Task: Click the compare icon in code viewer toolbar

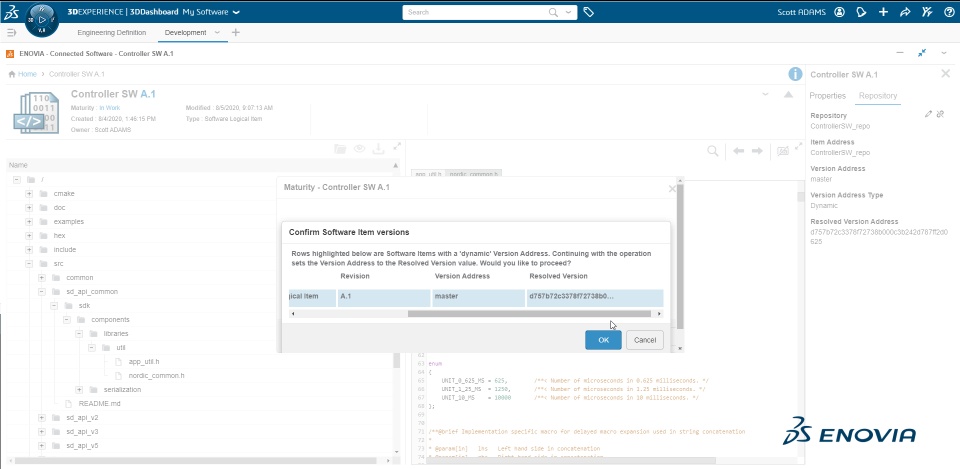Action: (782, 151)
